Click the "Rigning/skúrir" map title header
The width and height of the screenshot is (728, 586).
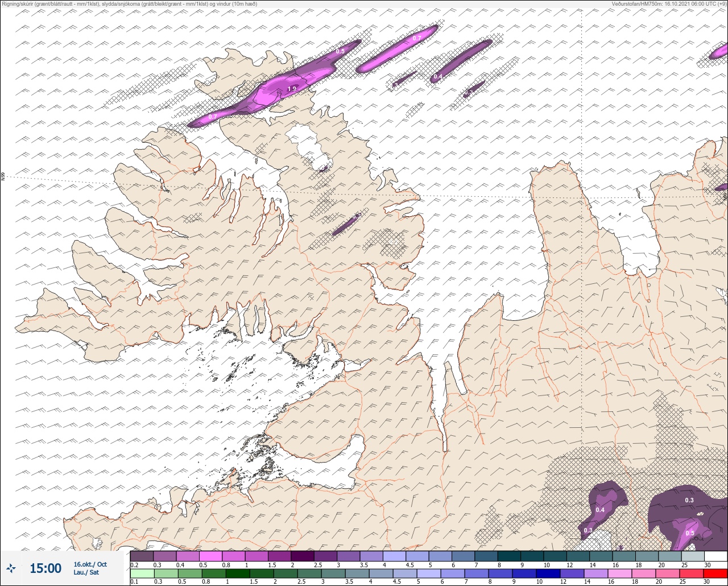click(129, 3)
